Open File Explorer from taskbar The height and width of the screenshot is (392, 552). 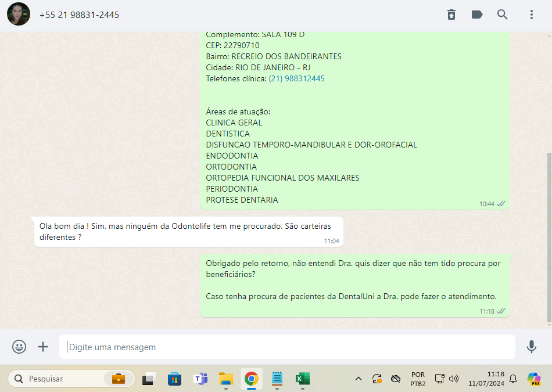click(x=226, y=379)
